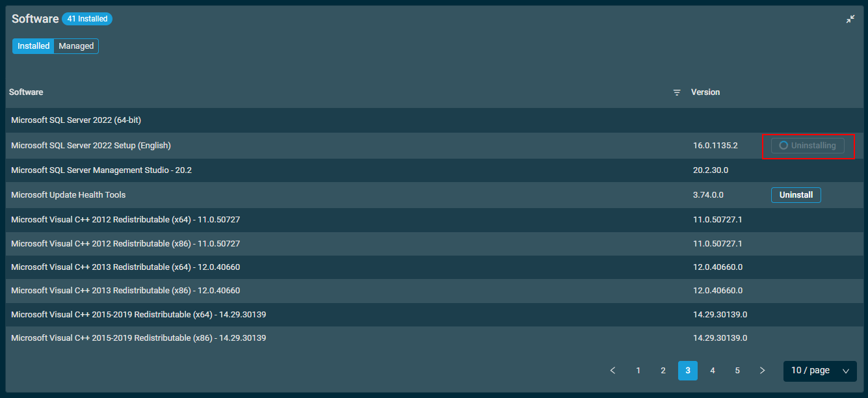The width and height of the screenshot is (868, 398).
Task: Jump to page 4
Action: (x=713, y=371)
